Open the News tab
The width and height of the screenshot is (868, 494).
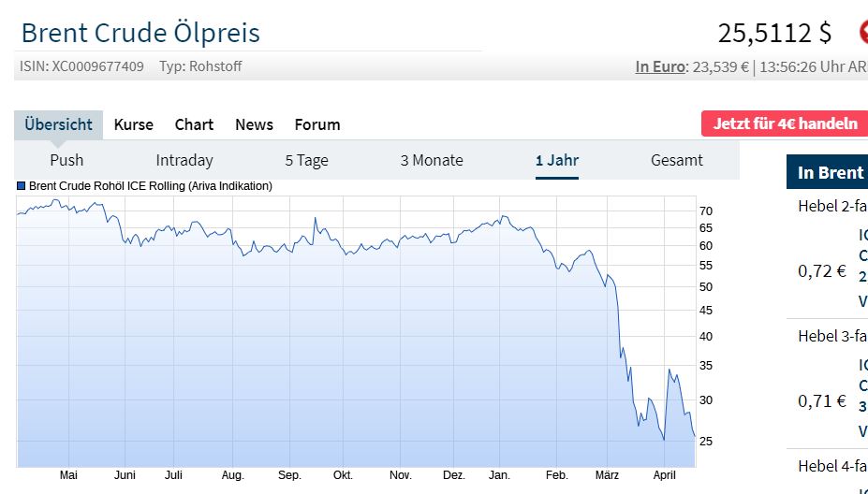tap(254, 124)
